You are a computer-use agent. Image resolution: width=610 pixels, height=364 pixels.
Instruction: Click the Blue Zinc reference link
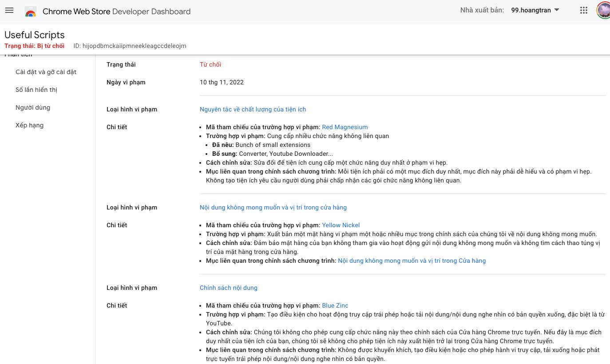tap(335, 305)
